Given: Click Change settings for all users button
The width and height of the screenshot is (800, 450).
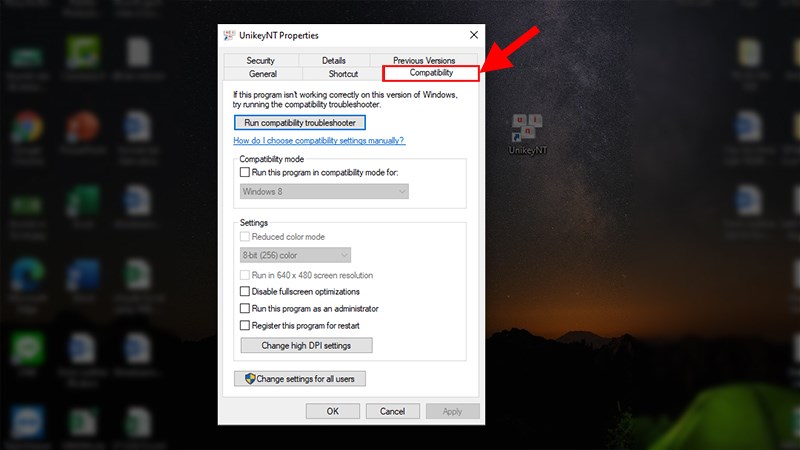Looking at the screenshot, I should click(x=299, y=379).
